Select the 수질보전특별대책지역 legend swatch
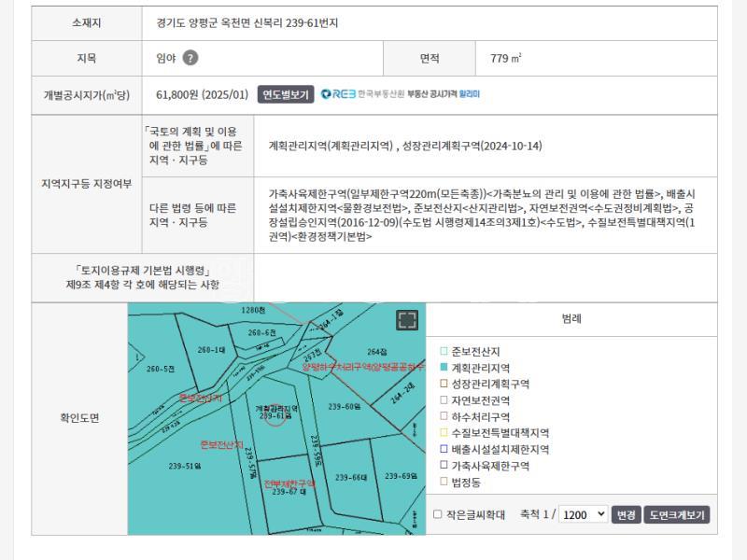Image resolution: width=747 pixels, height=560 pixels. (x=444, y=432)
